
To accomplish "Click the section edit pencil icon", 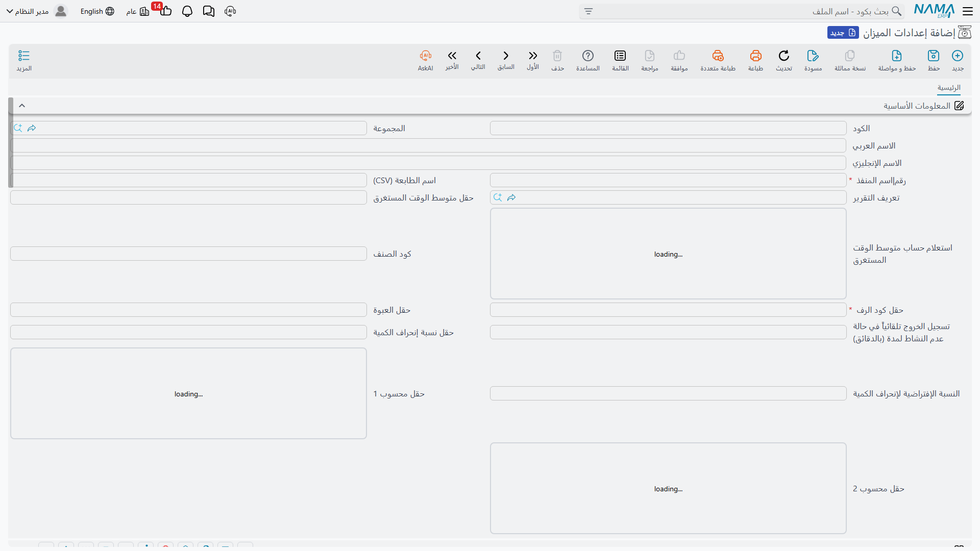I will pyautogui.click(x=960, y=106).
